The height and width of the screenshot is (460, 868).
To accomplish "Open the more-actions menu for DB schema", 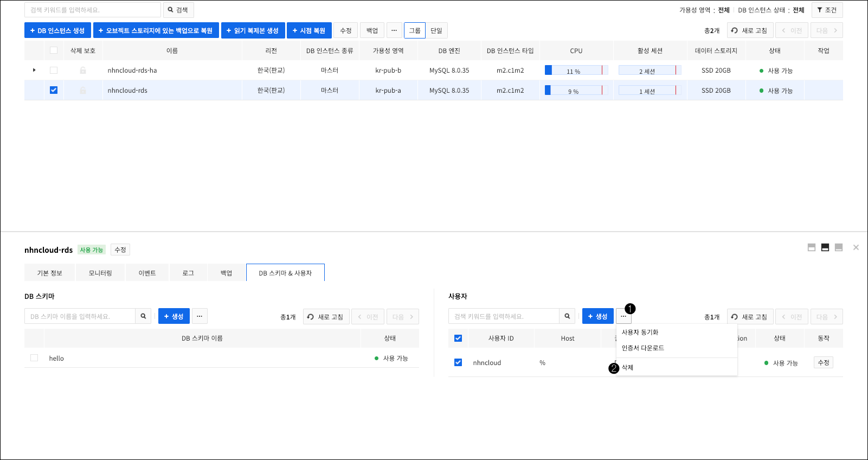I will point(200,316).
